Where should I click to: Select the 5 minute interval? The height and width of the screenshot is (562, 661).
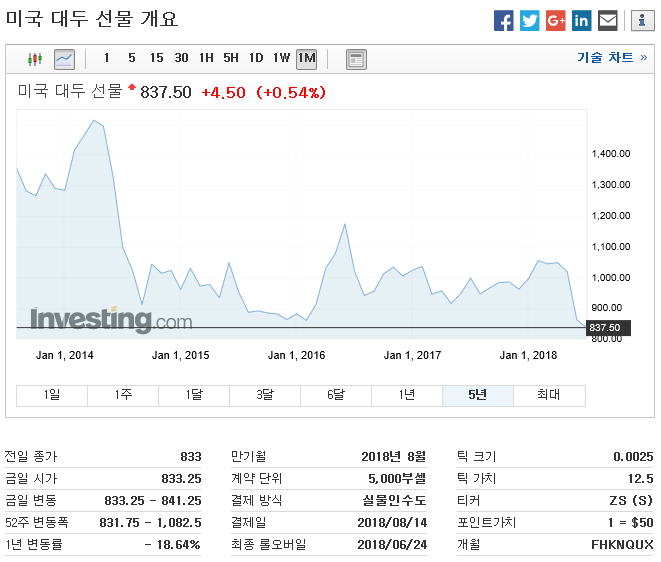click(132, 58)
